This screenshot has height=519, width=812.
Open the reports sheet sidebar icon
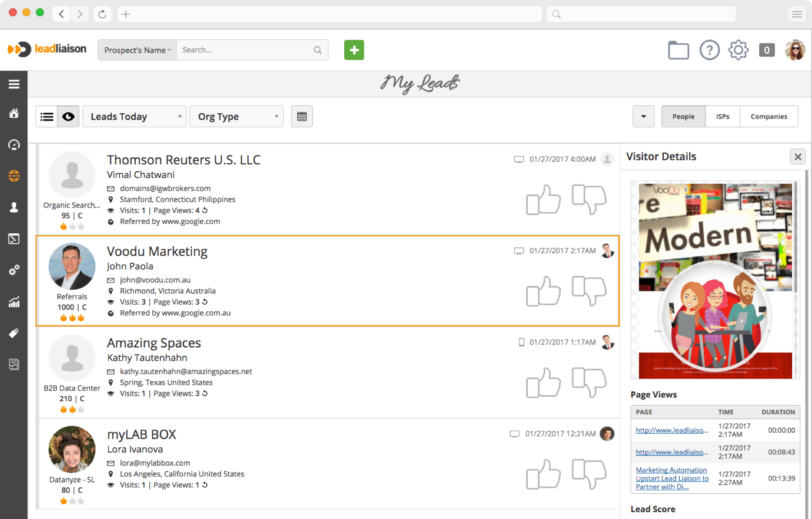(x=14, y=364)
